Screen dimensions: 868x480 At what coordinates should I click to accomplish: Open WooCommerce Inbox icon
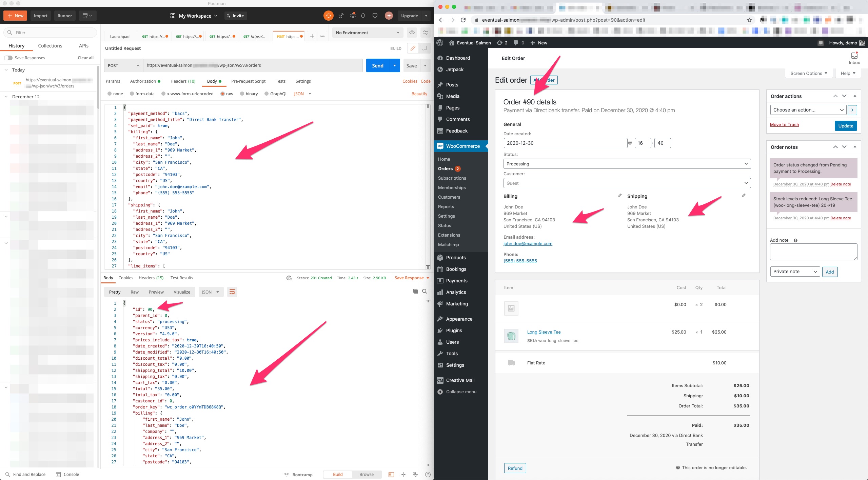pos(854,58)
